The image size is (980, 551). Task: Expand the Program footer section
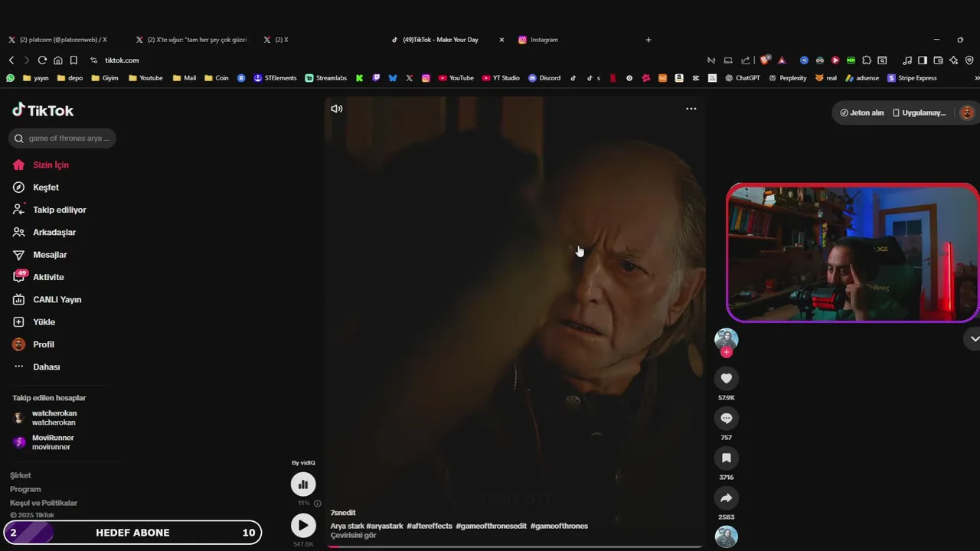[x=25, y=489]
